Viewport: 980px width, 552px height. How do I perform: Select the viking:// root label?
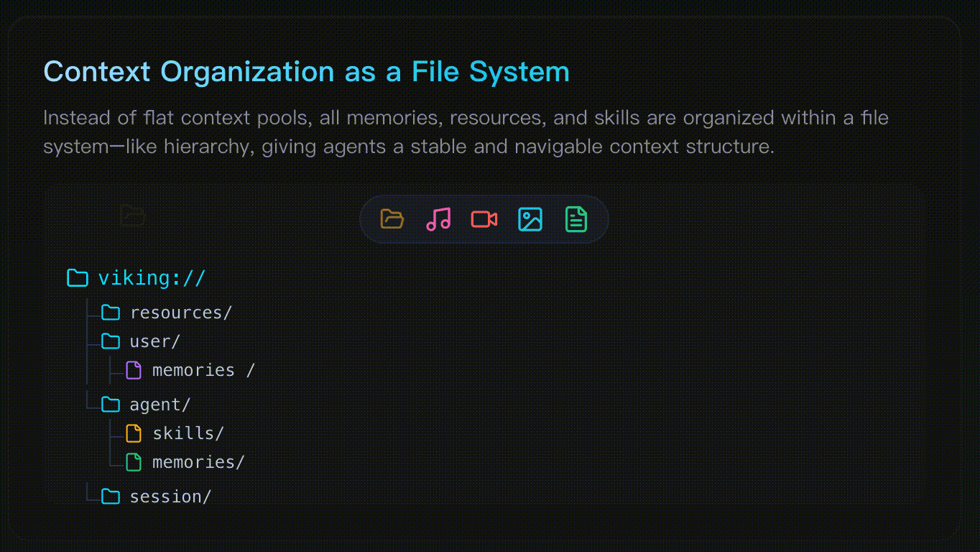pos(152,278)
